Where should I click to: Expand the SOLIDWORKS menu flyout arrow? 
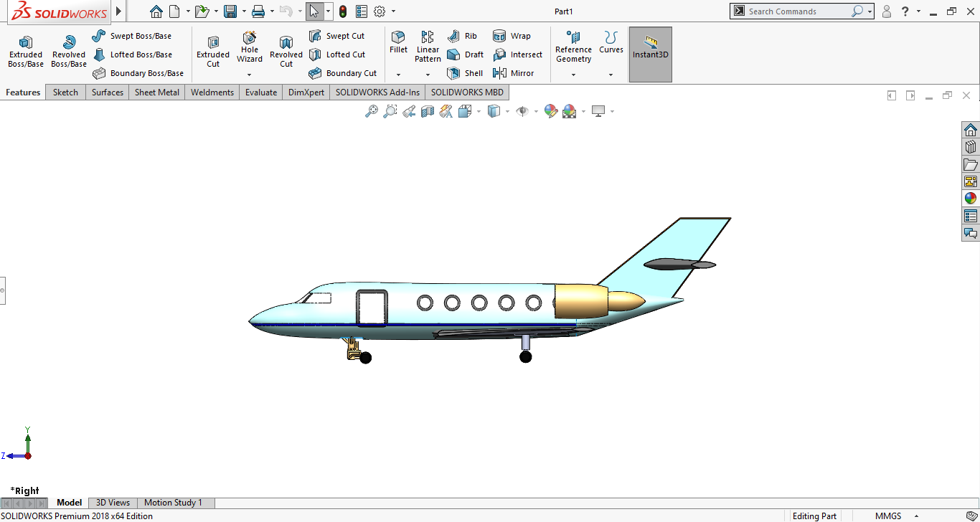pos(118,11)
